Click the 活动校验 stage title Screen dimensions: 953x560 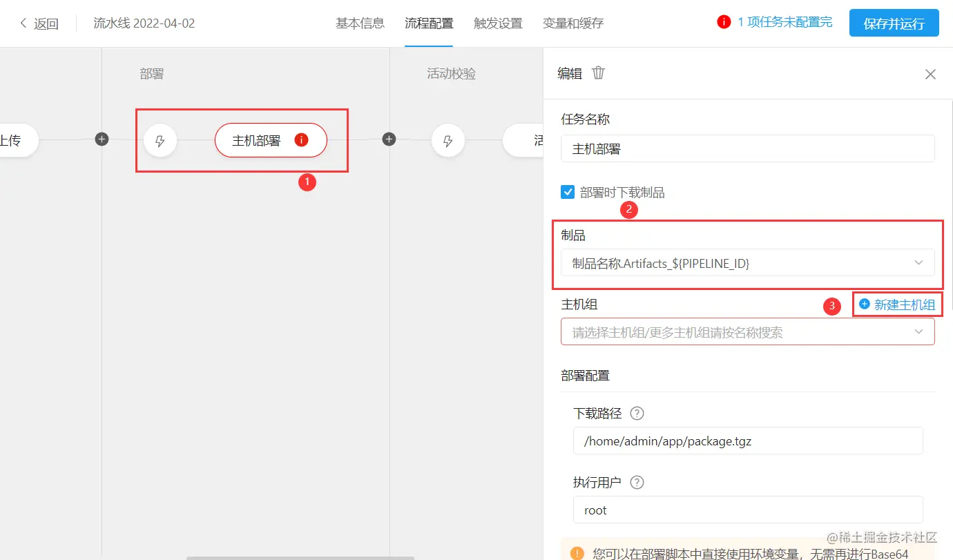(452, 73)
